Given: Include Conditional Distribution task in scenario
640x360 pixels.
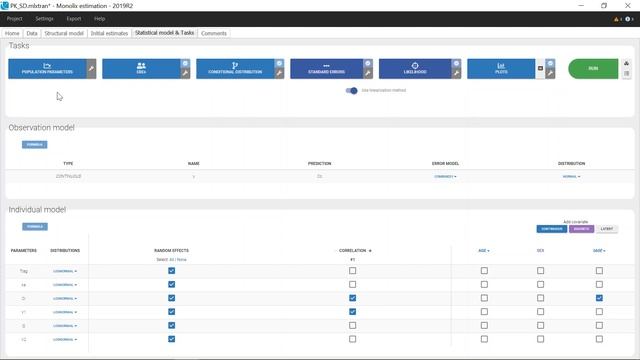Looking at the screenshot, I should pos(279,63).
